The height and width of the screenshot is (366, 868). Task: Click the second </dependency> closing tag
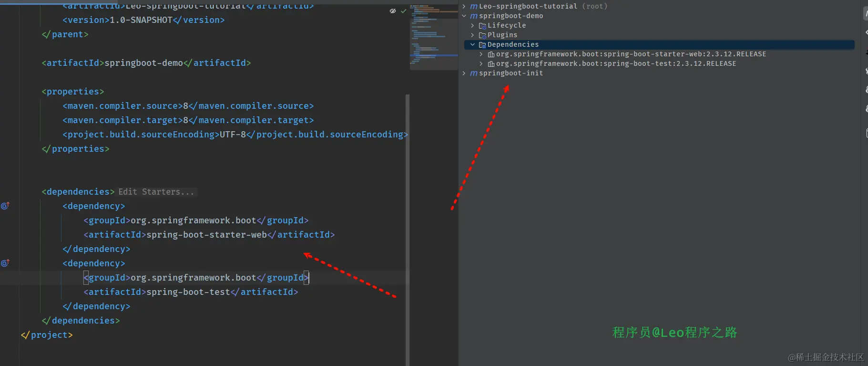coord(96,306)
